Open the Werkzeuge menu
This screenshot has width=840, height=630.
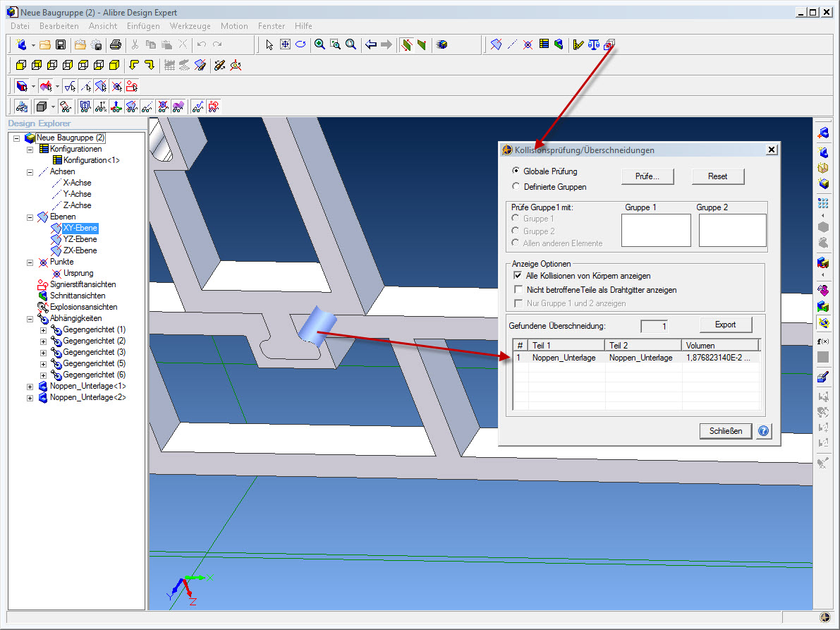click(190, 25)
